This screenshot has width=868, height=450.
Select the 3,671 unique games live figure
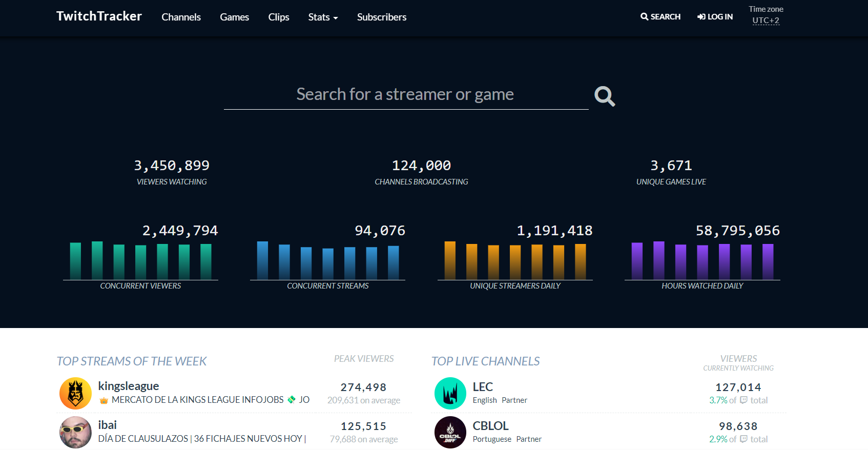tap(671, 166)
